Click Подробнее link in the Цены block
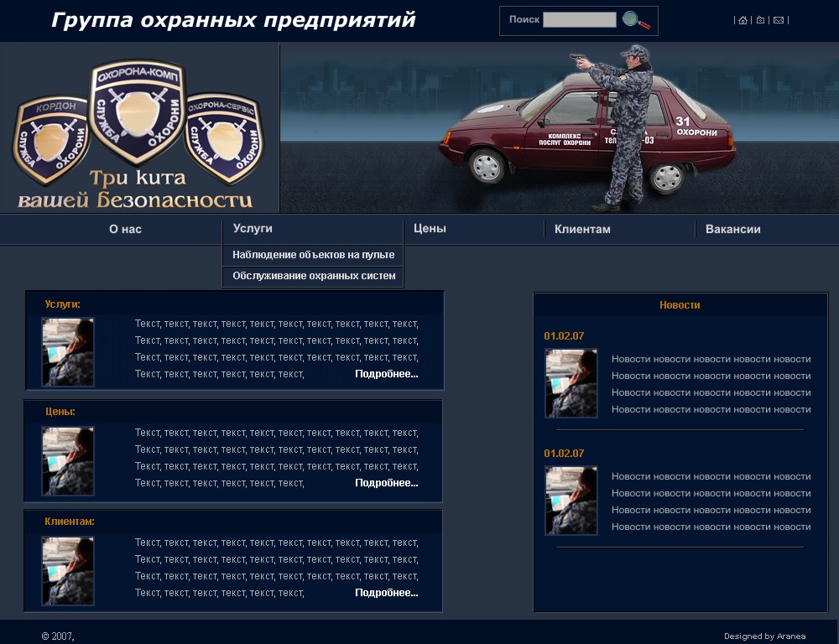The width and height of the screenshot is (839, 644). click(x=386, y=483)
